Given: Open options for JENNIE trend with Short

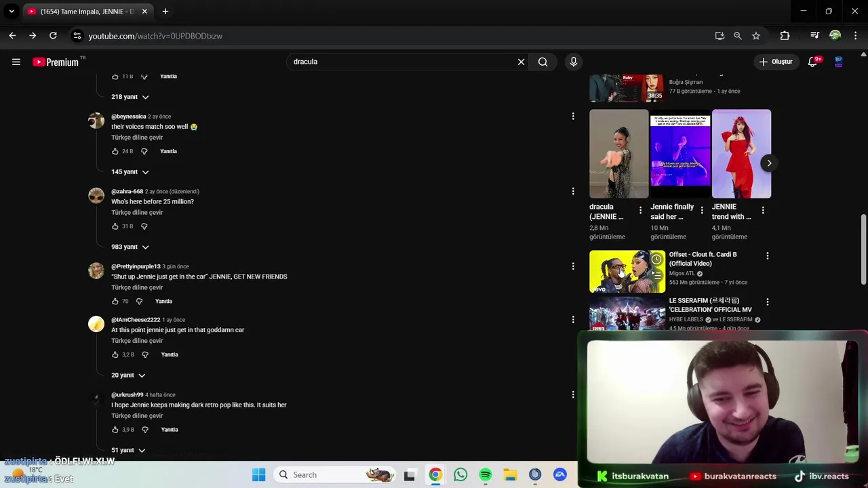Looking at the screenshot, I should point(763,211).
